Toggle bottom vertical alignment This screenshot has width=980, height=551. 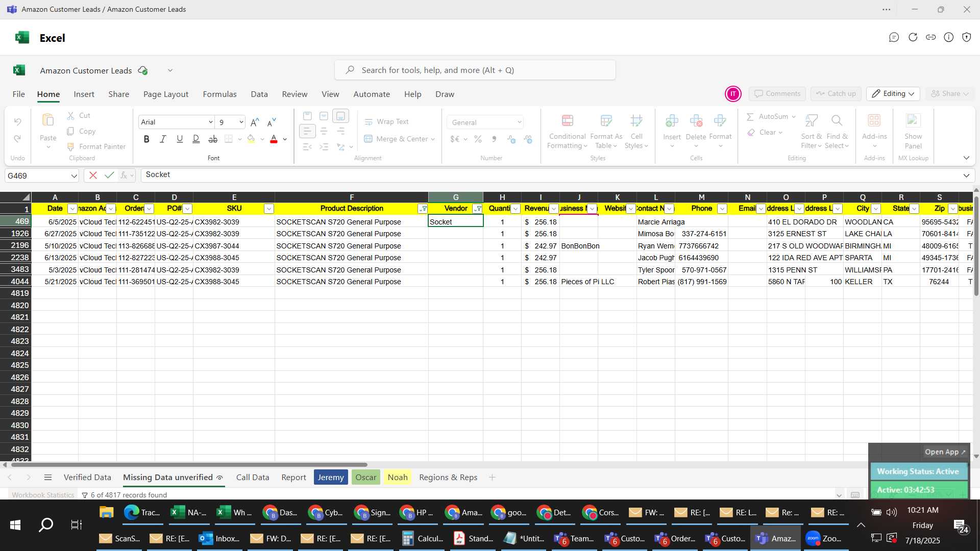[x=340, y=116]
